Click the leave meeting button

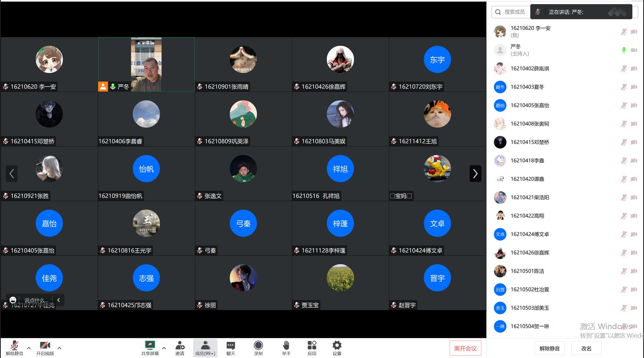point(465,348)
